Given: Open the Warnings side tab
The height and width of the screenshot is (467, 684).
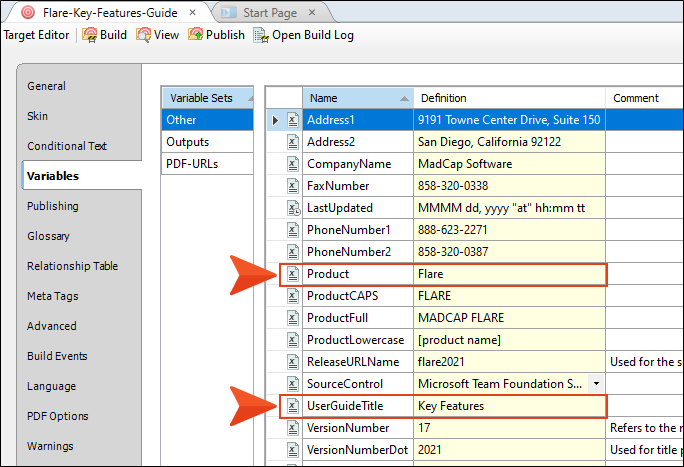Looking at the screenshot, I should coord(50,446).
